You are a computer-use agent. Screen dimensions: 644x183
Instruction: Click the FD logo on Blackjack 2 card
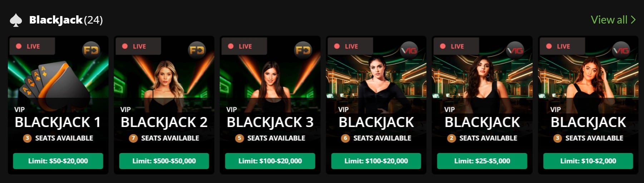point(197,50)
